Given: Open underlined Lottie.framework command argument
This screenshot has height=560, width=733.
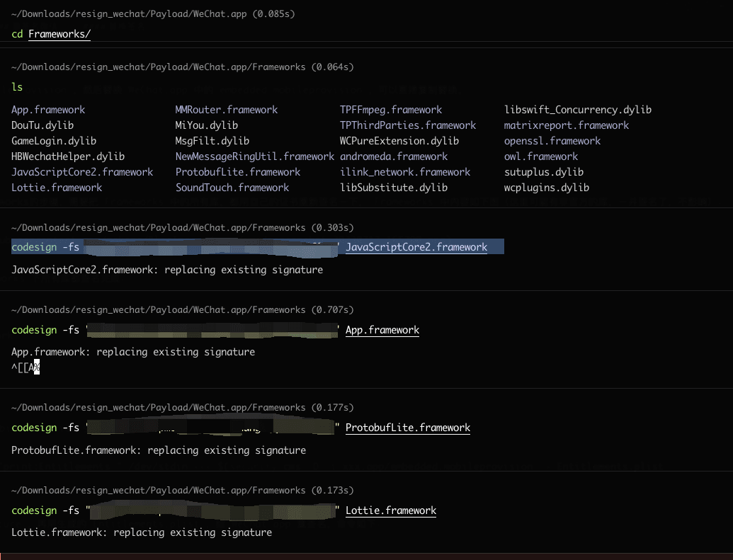Looking at the screenshot, I should tap(391, 510).
